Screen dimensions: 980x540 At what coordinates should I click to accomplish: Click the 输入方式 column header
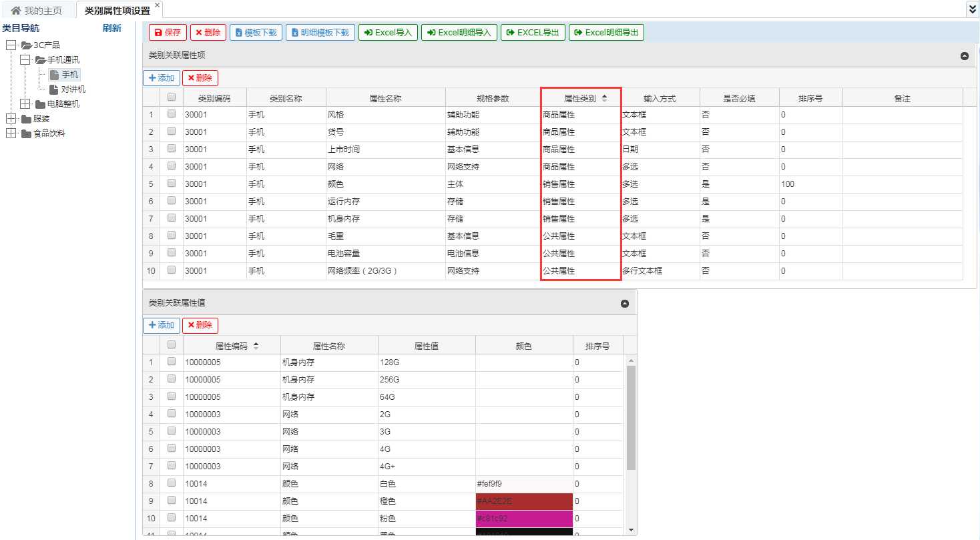pos(660,98)
